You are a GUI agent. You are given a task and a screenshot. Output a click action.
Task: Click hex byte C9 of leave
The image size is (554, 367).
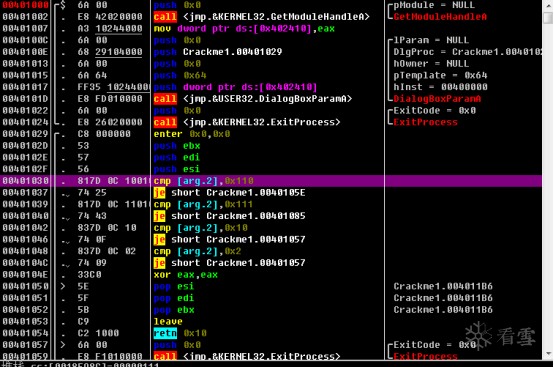coord(83,321)
